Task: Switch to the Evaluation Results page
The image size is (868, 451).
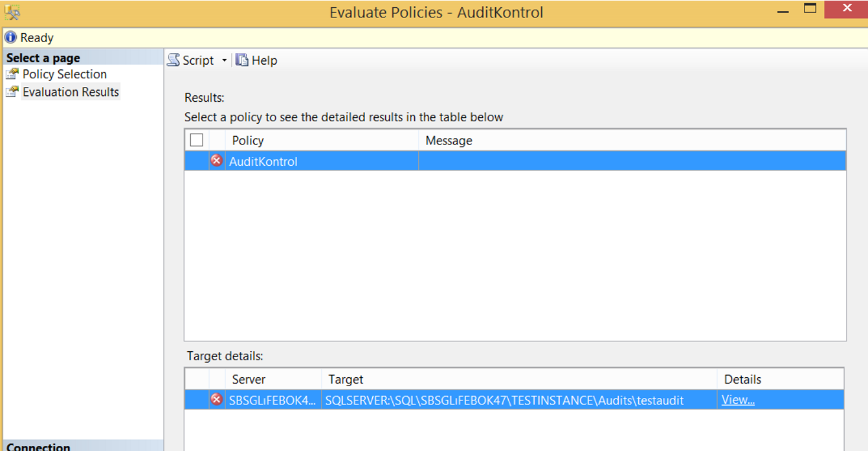Action: pos(71,92)
